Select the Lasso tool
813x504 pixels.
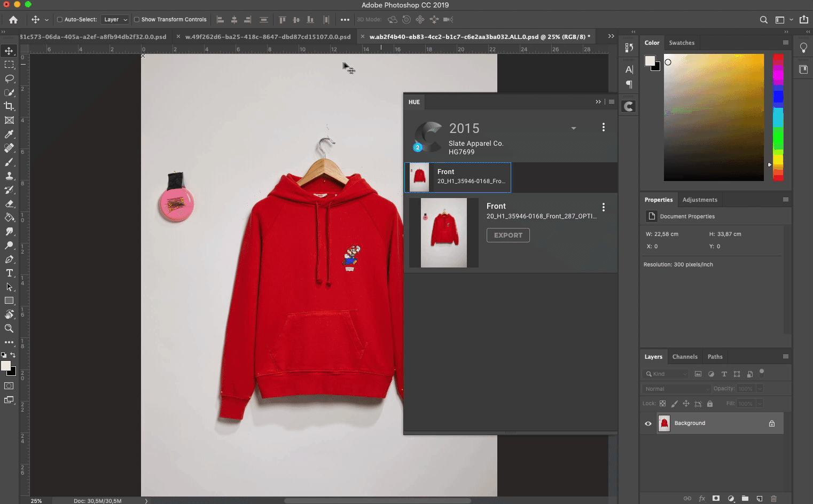pos(9,78)
